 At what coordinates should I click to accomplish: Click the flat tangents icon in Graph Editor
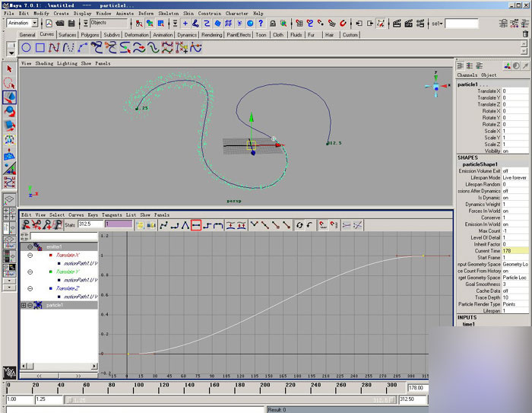[195, 225]
